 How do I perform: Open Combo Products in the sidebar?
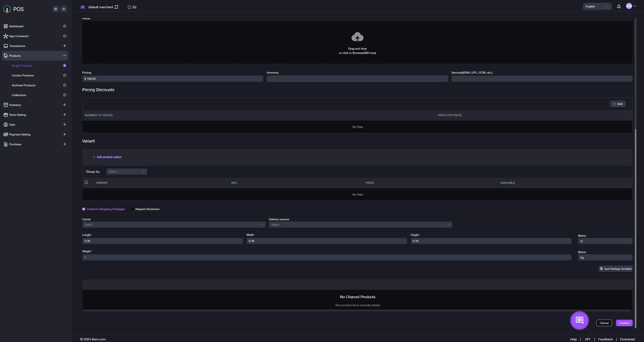(23, 75)
